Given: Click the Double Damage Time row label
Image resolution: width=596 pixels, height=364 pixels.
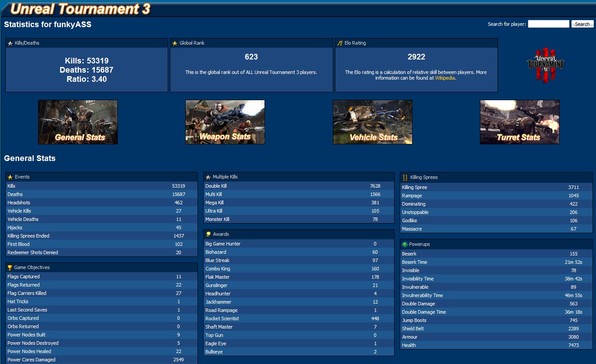Looking at the screenshot, I should click(424, 312).
